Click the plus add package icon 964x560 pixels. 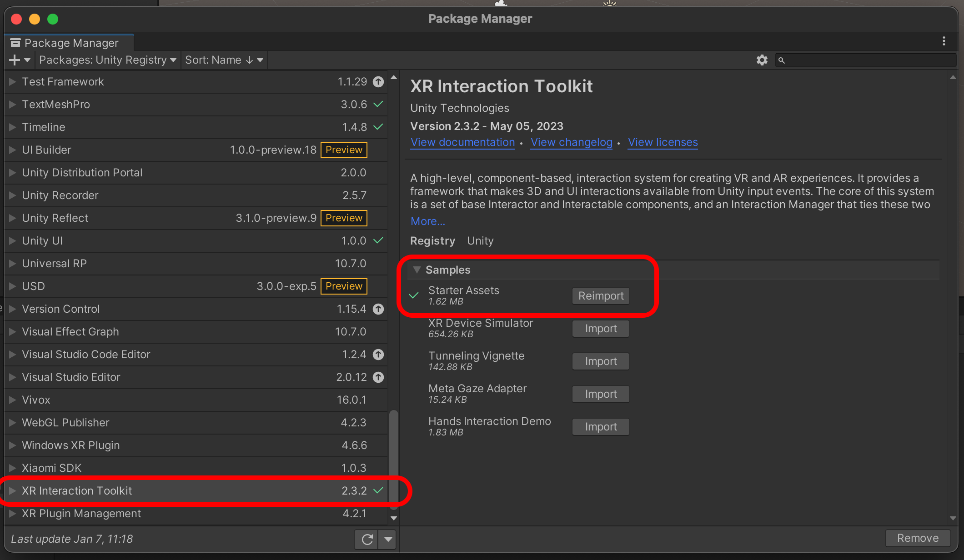(x=15, y=60)
